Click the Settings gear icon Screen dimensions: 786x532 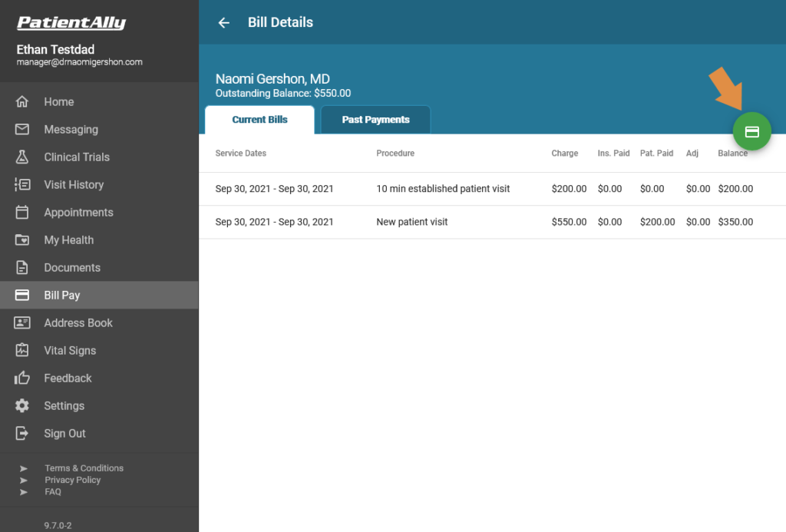coord(22,405)
